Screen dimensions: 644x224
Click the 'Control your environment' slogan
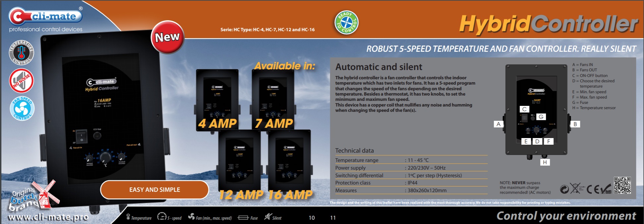566,216
